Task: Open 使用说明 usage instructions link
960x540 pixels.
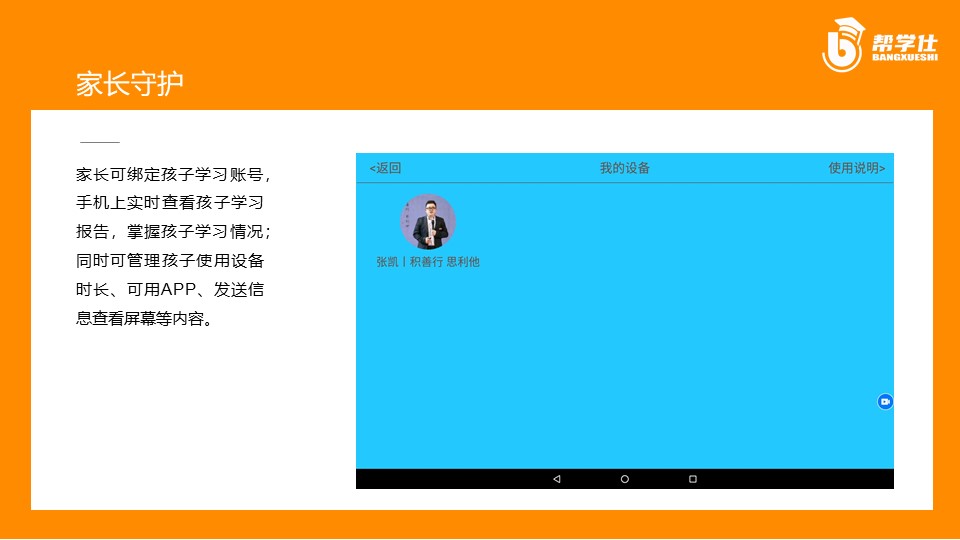Action: click(857, 168)
